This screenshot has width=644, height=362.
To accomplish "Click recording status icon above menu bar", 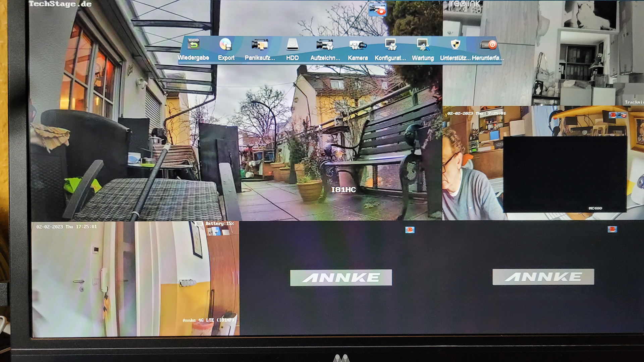I will pos(377,10).
